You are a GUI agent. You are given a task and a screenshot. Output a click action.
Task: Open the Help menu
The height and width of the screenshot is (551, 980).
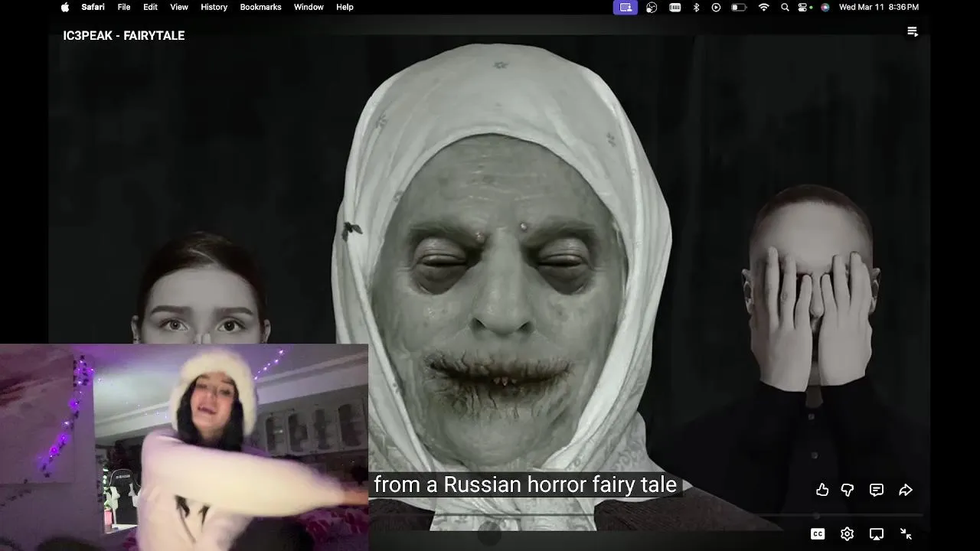(x=345, y=7)
